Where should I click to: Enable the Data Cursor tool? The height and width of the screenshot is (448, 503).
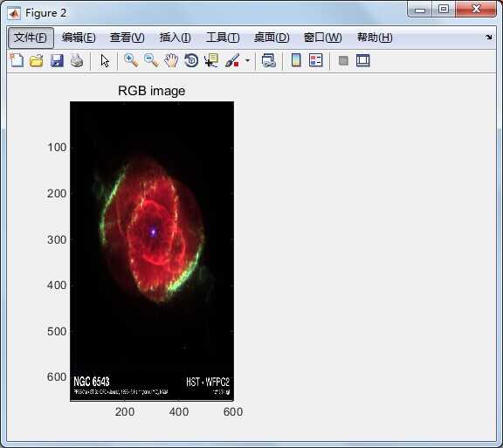[211, 60]
